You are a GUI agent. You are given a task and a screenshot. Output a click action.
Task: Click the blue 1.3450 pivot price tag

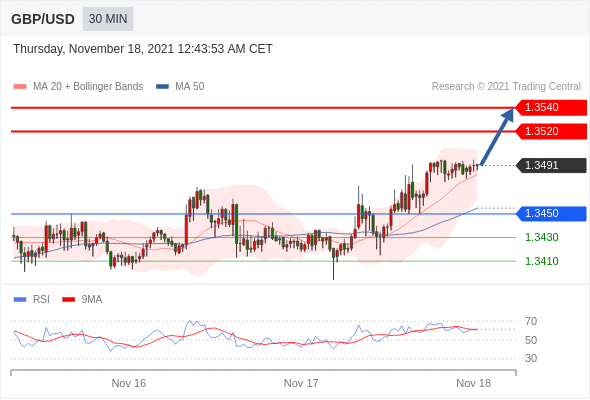pos(551,213)
